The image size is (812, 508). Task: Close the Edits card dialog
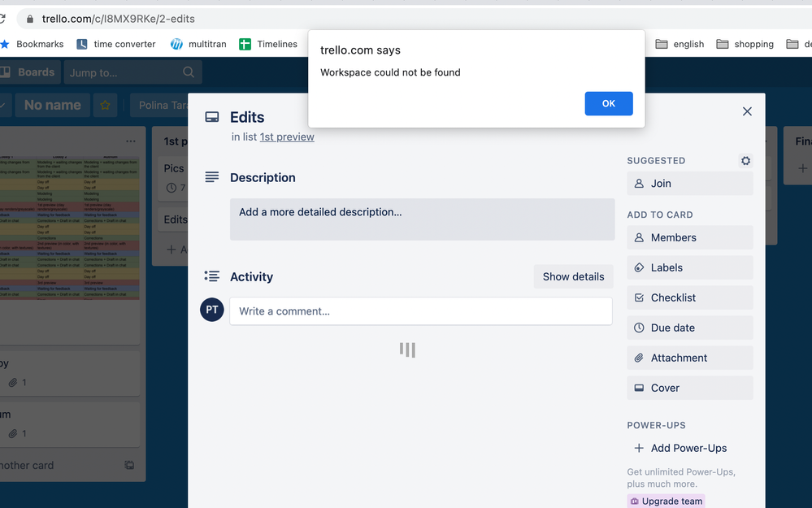click(747, 111)
